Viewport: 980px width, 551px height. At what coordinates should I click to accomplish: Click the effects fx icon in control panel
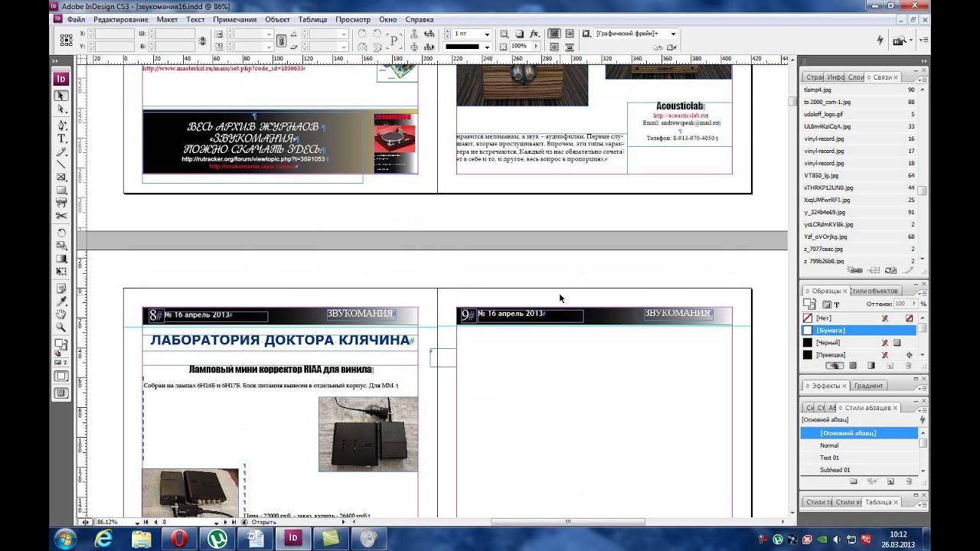(x=534, y=34)
